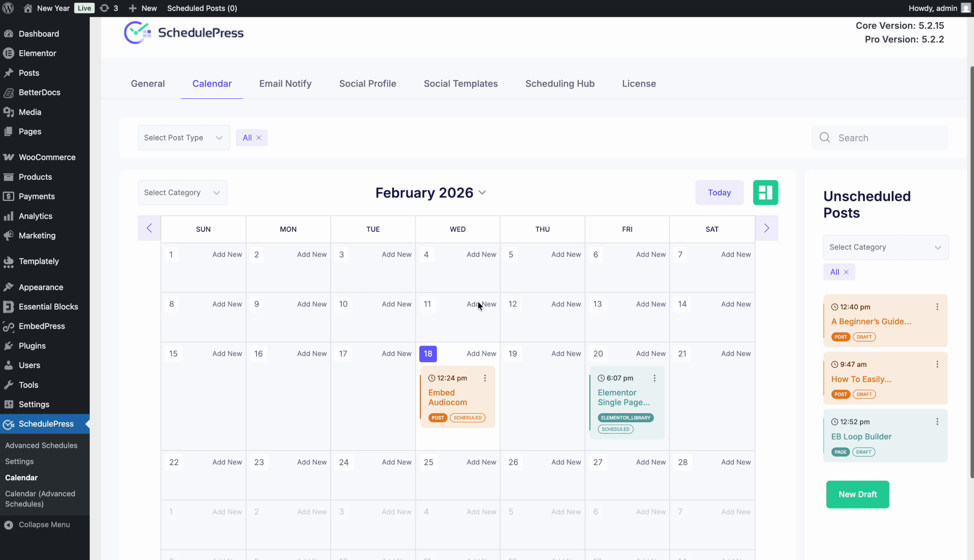The height and width of the screenshot is (560, 974).
Task: Open kebab menu on EB Loop Builder post
Action: 937,421
